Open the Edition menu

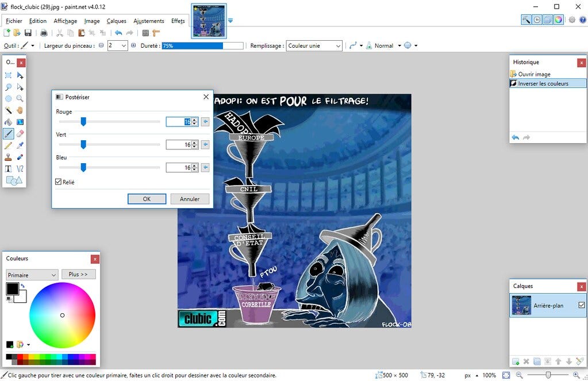tap(38, 21)
